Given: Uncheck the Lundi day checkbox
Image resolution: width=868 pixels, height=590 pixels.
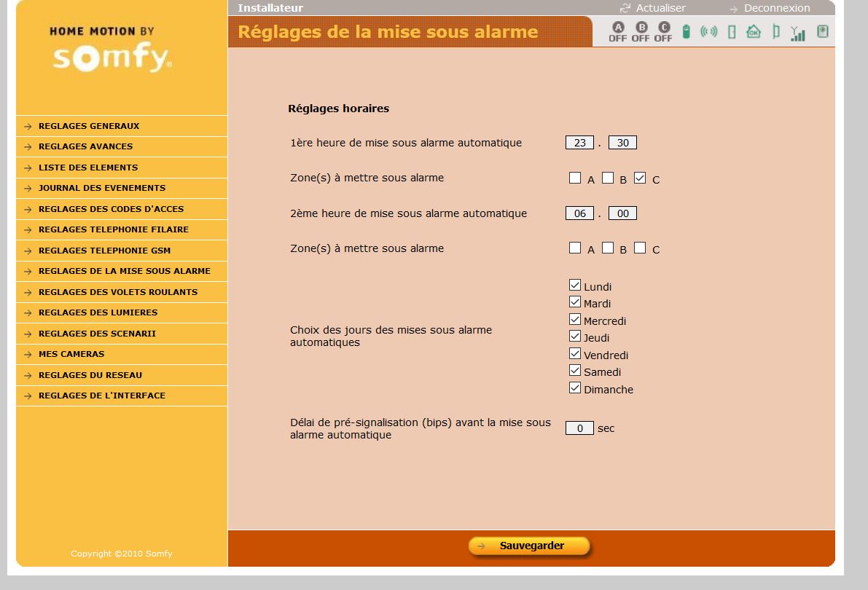Looking at the screenshot, I should 575,286.
